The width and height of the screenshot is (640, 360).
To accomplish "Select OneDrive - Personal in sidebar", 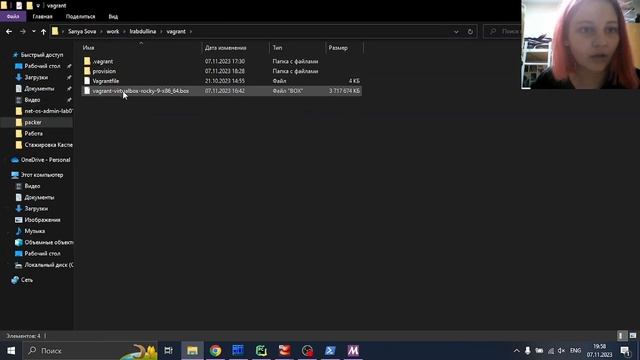I will pos(45,160).
